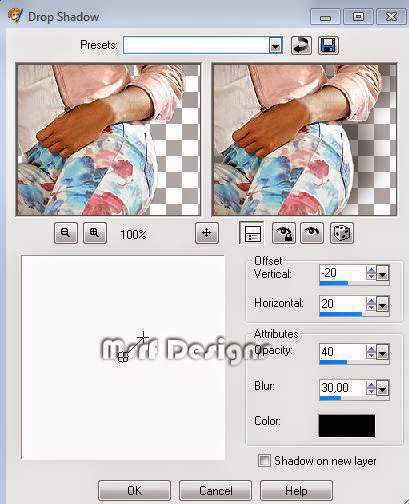Zoom in the preview

pos(95,233)
